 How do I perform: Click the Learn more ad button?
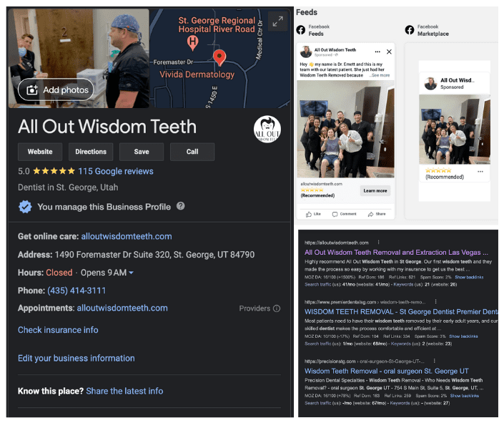click(375, 190)
